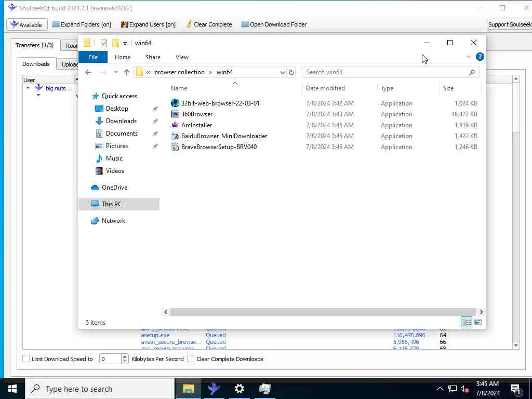This screenshot has width=532, height=399.
Task: Click Windows Start button
Action: coord(12,389)
